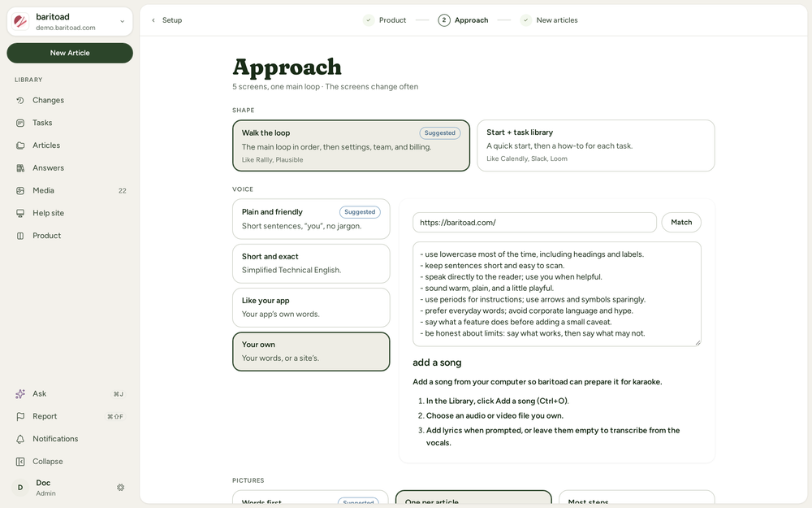Click the Help site monitor icon

(x=20, y=213)
